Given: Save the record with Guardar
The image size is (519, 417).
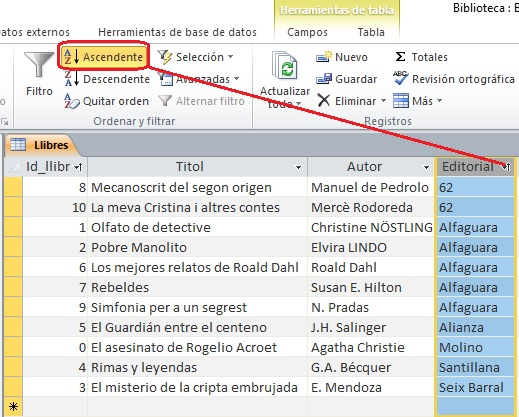Looking at the screenshot, I should click(346, 79).
